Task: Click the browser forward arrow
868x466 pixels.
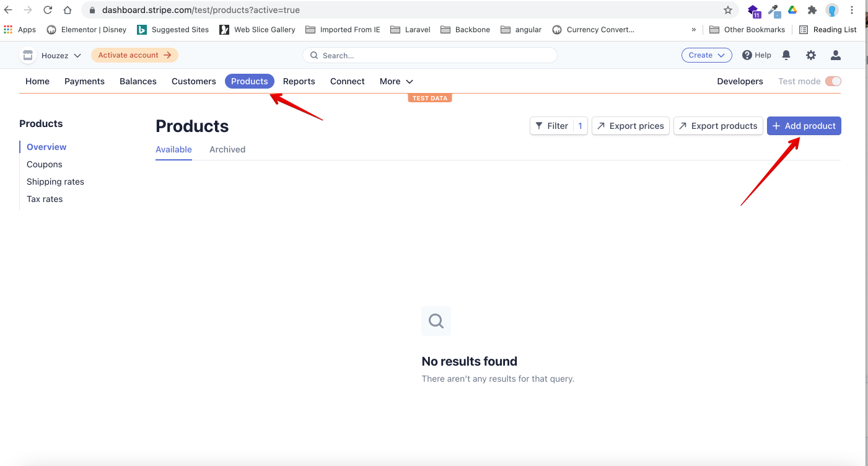Action: (28, 10)
